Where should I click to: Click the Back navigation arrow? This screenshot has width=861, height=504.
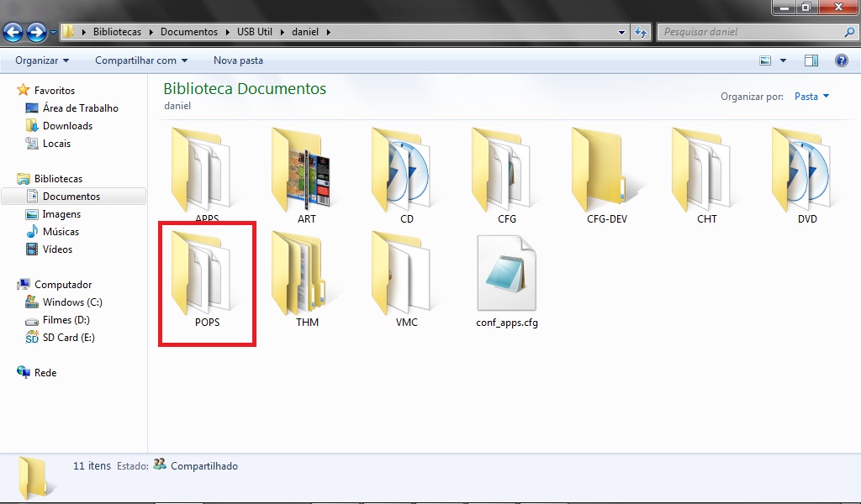(x=13, y=33)
